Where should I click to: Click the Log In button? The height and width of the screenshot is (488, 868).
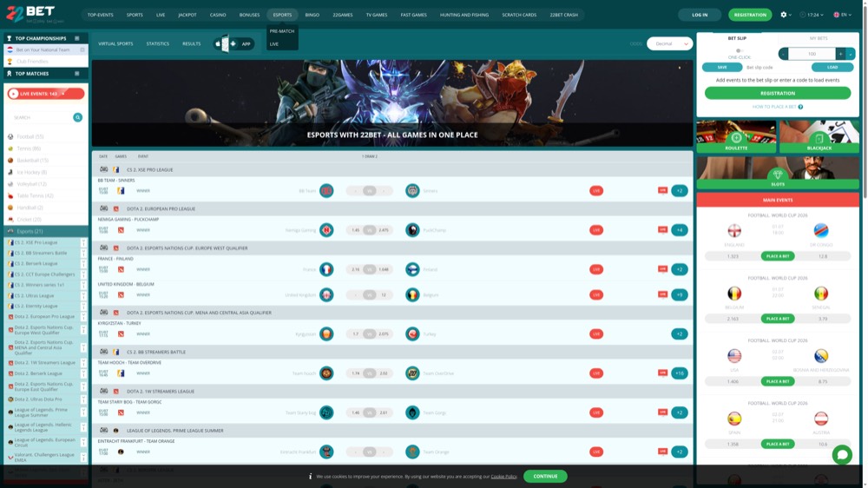(700, 15)
